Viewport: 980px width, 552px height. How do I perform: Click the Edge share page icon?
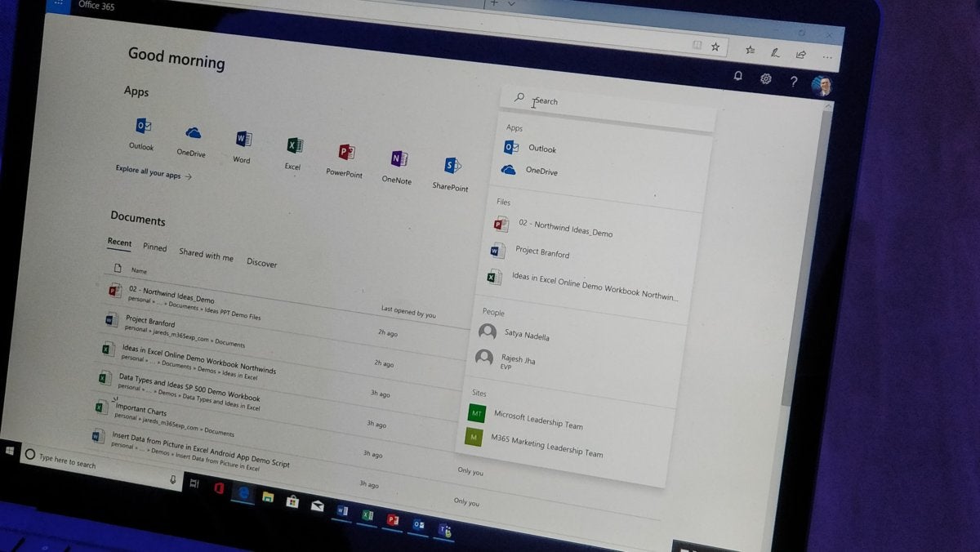click(801, 55)
